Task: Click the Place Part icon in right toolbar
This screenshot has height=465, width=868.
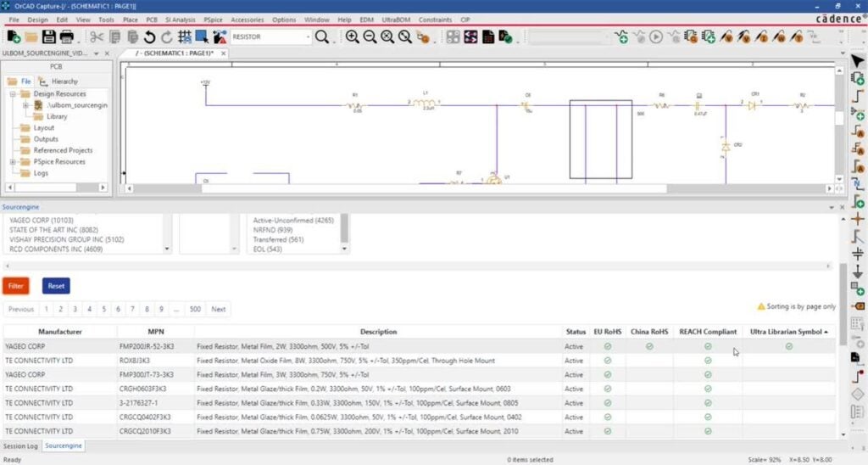Action: [858, 79]
